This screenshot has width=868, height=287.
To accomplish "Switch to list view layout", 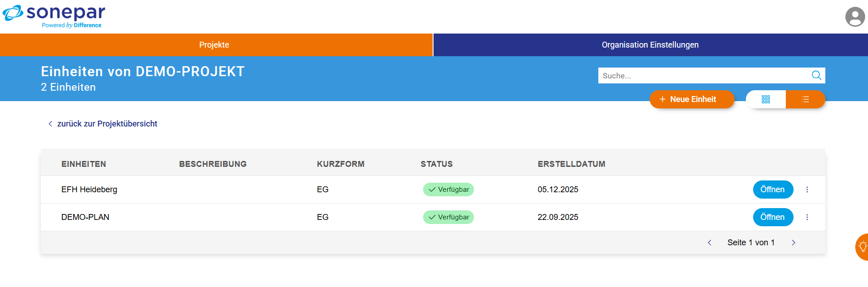I will coord(805,99).
